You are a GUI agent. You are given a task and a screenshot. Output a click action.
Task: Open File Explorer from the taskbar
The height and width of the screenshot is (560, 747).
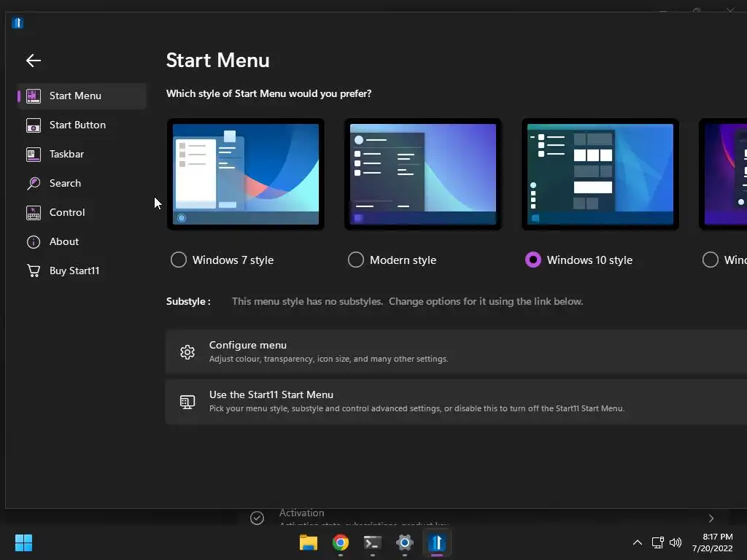click(309, 542)
